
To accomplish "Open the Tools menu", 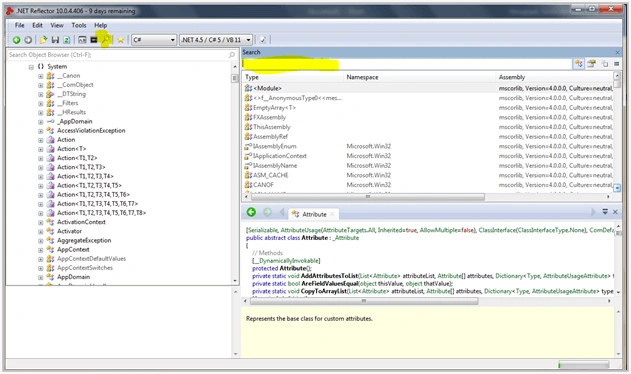I will (79, 25).
